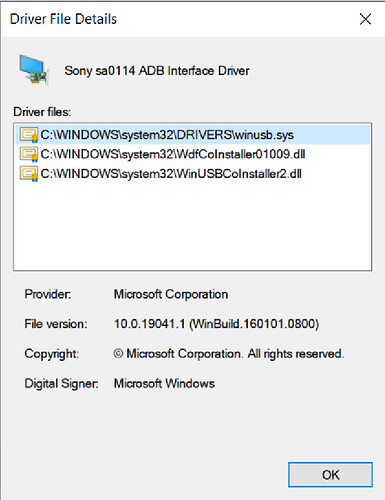Click the Provider label
Viewport: 385px width, 500px height.
tap(48, 294)
